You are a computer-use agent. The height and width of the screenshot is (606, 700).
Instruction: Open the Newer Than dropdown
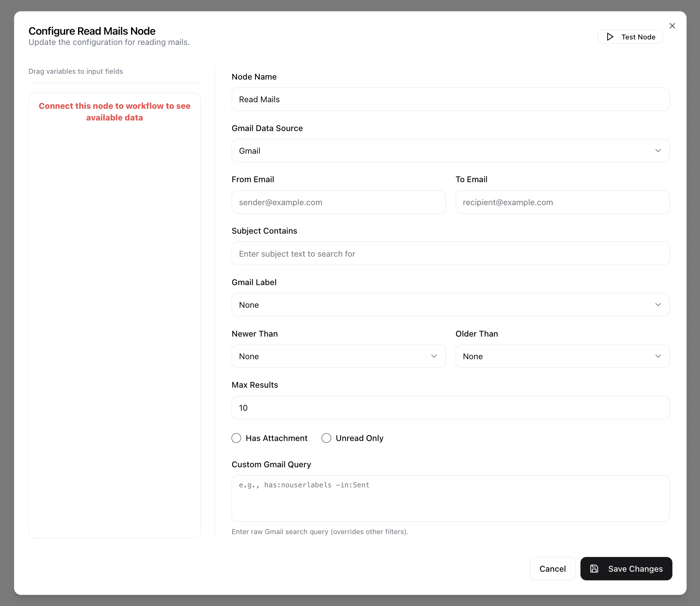[338, 356]
